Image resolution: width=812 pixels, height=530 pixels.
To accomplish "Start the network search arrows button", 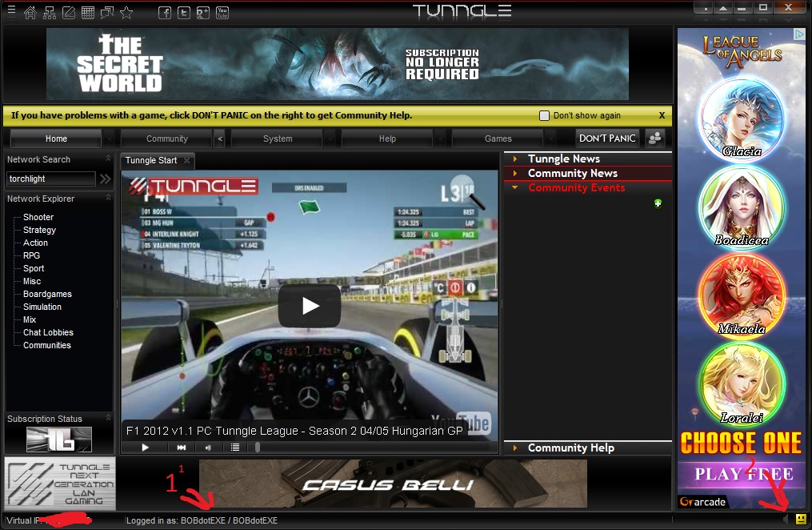I will [x=105, y=179].
